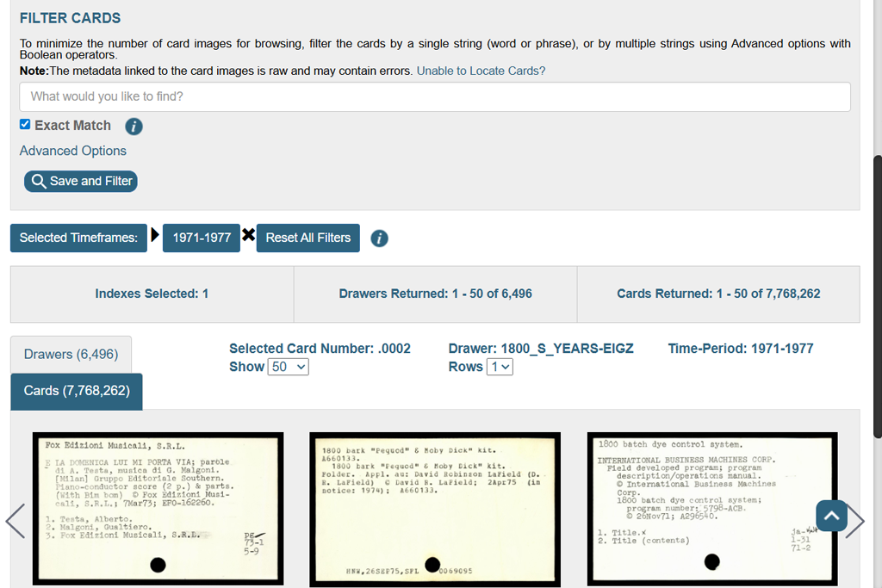Select the Cards (7,768,262) tab

coord(77,391)
